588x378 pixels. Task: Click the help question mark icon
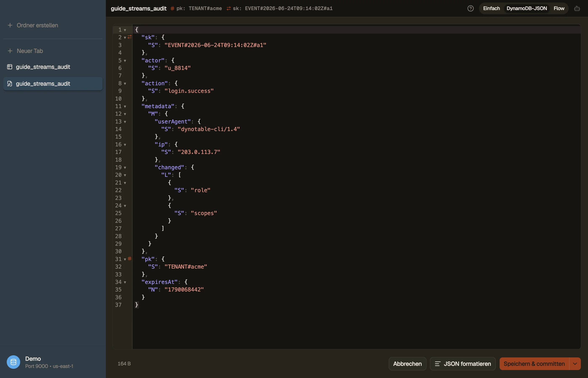coord(470,8)
